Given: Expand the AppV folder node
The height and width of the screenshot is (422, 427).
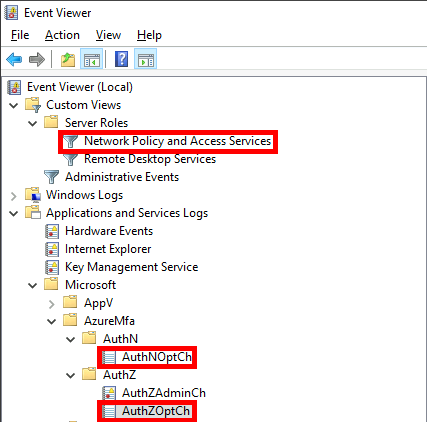Looking at the screenshot, I should click(x=51, y=304).
